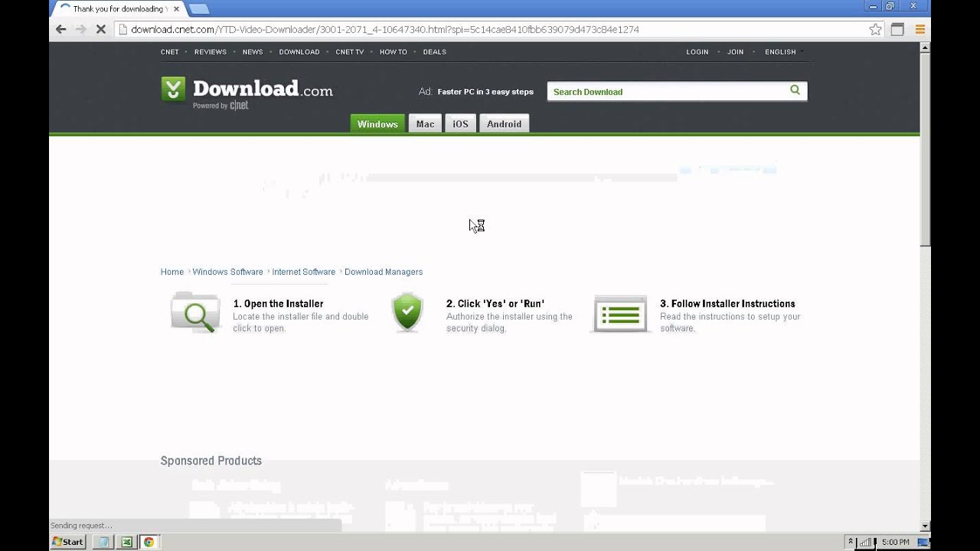The width and height of the screenshot is (980, 551).
Task: Click the window icon beside the bookmark star
Action: click(x=897, y=29)
